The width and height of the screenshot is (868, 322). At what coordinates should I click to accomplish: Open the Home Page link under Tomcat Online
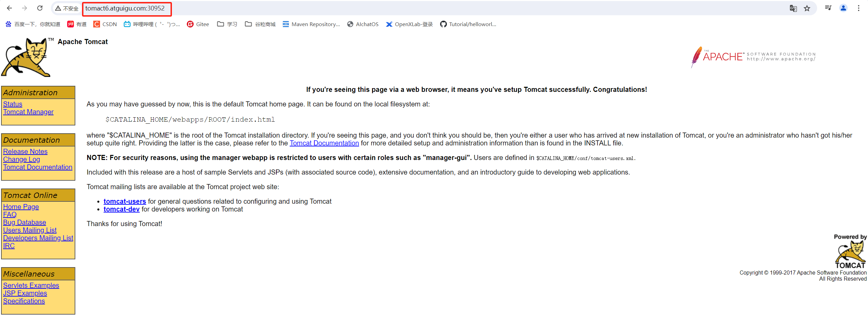tap(21, 207)
